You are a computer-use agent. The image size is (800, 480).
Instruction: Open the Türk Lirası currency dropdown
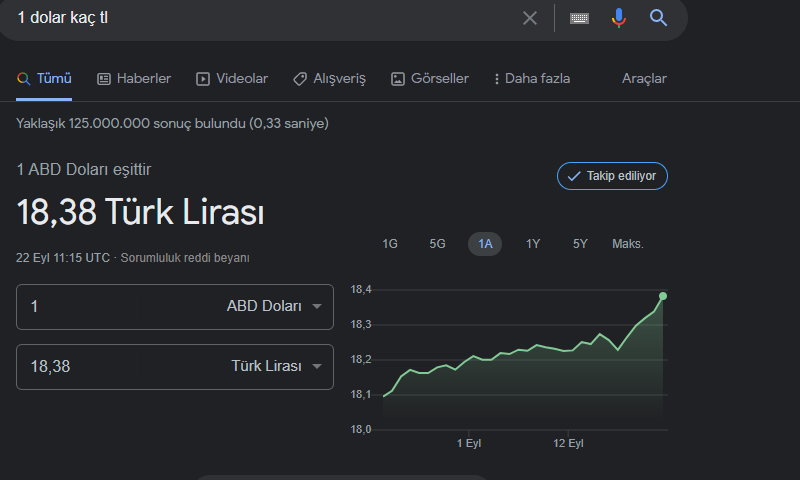pyautogui.click(x=276, y=366)
